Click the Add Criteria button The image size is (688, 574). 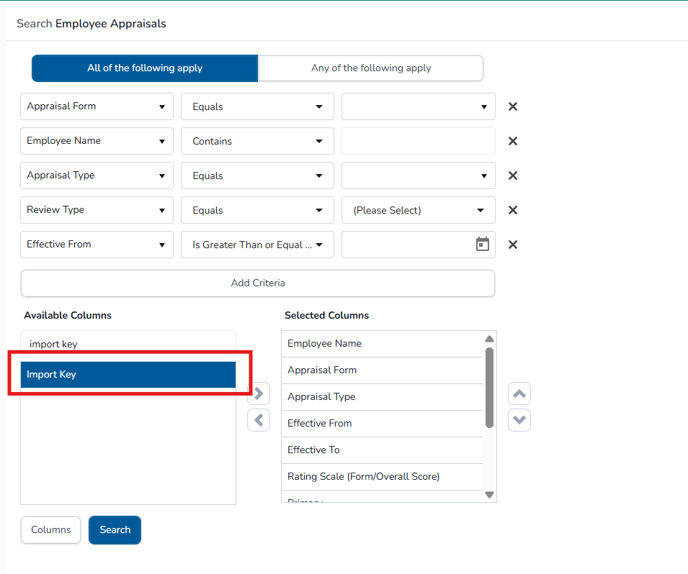click(258, 283)
